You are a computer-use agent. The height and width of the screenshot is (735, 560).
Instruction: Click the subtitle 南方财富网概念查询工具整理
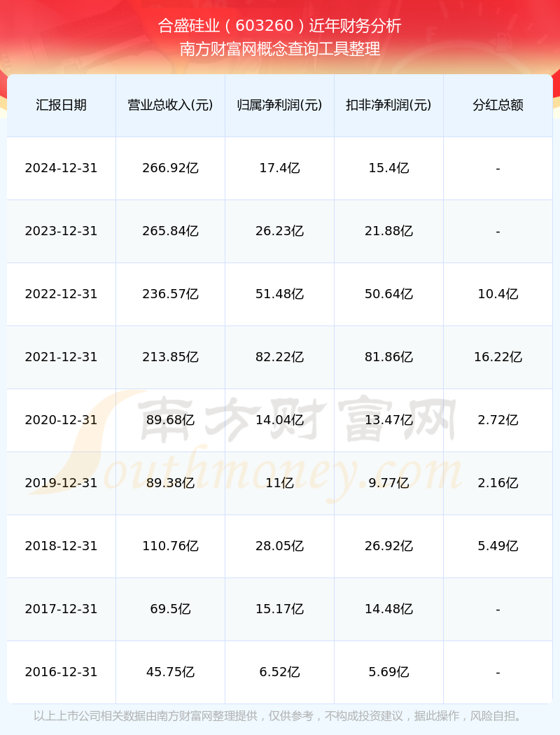(x=280, y=49)
